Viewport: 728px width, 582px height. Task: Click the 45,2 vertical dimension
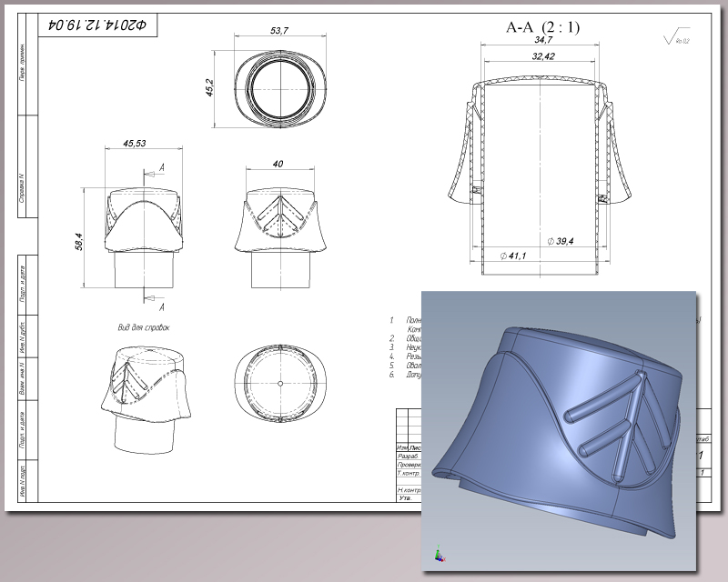[209, 87]
